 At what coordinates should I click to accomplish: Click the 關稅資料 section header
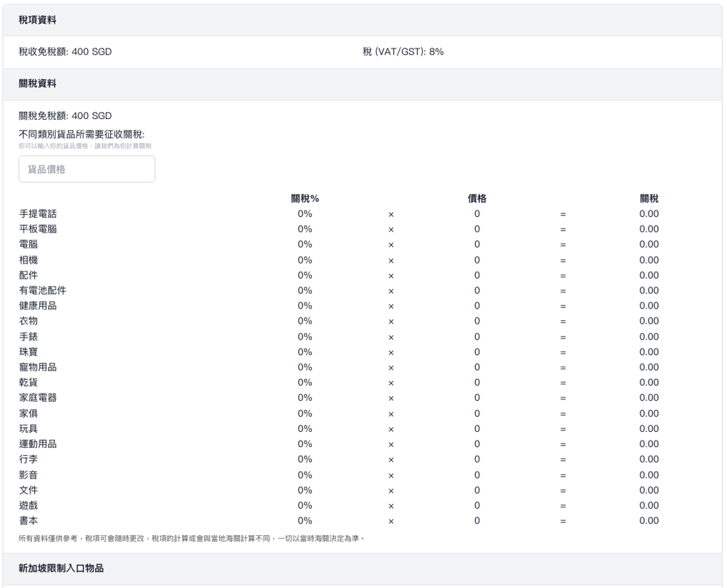coord(37,84)
